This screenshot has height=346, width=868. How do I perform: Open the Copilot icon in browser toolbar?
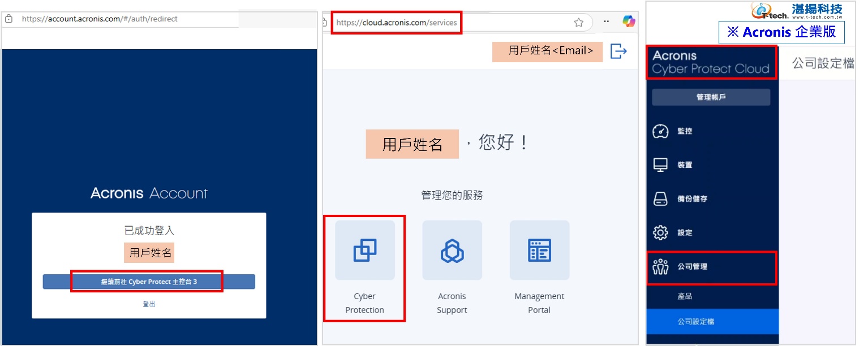629,21
